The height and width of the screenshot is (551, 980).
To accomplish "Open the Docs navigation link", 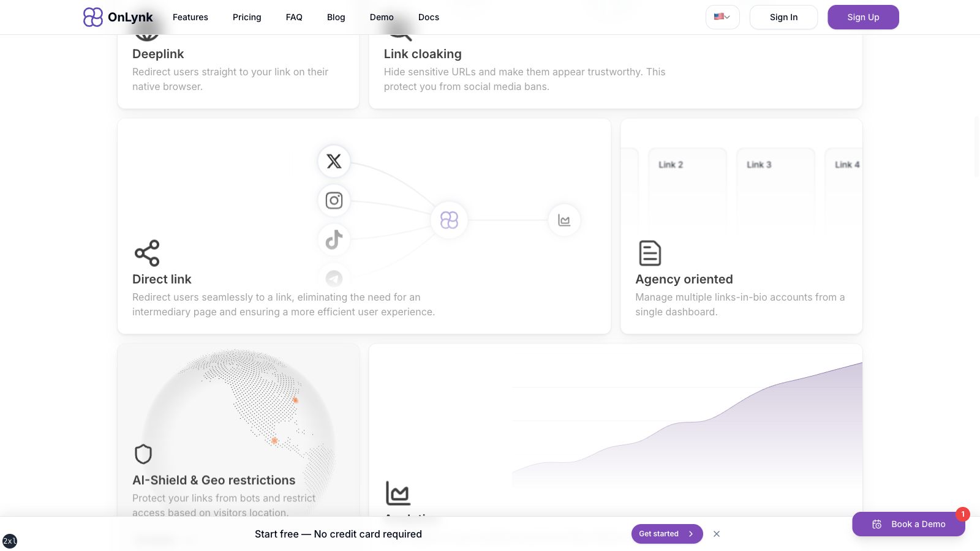I will click(429, 17).
